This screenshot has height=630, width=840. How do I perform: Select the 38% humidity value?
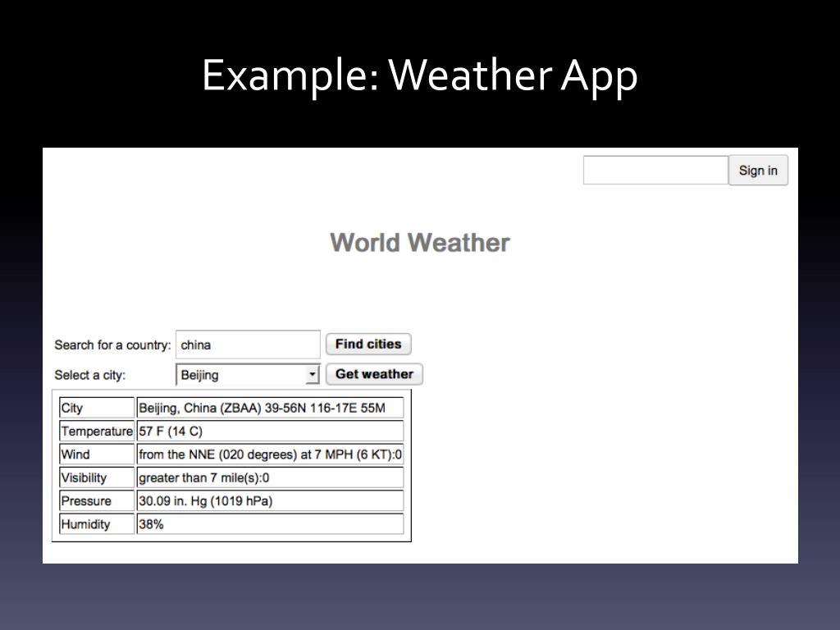(x=270, y=524)
